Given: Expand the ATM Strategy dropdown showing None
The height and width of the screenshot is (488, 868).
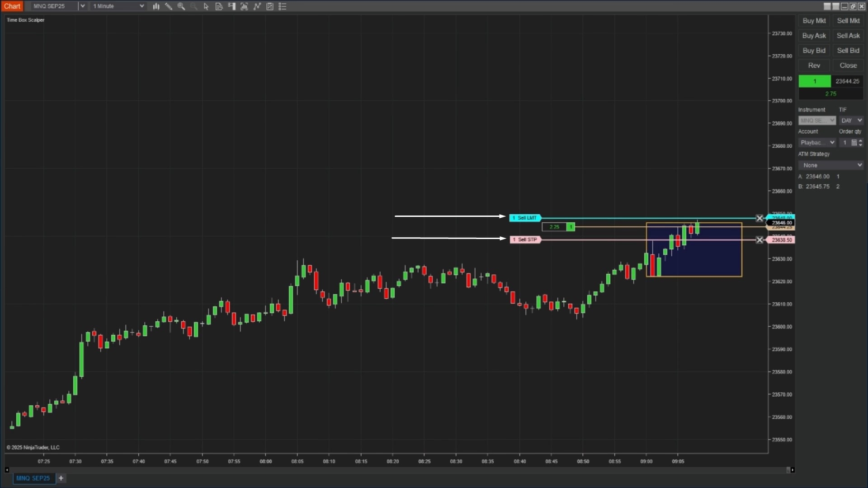Looking at the screenshot, I should 860,165.
